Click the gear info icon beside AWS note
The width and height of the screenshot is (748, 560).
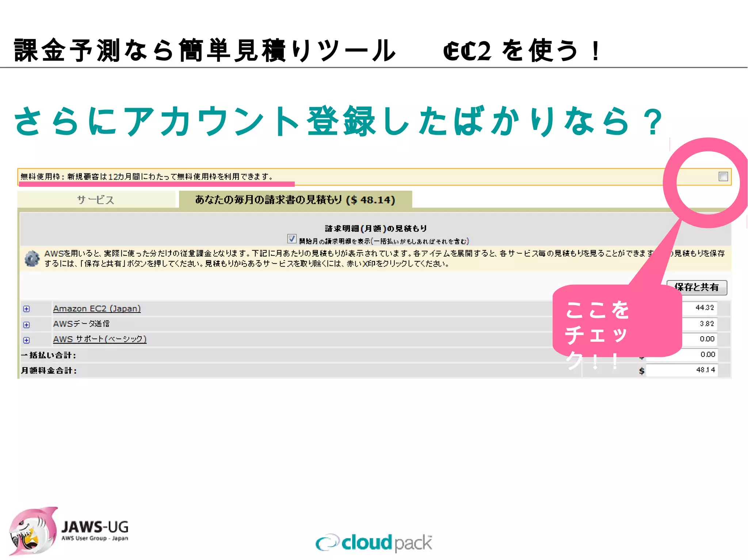point(32,258)
